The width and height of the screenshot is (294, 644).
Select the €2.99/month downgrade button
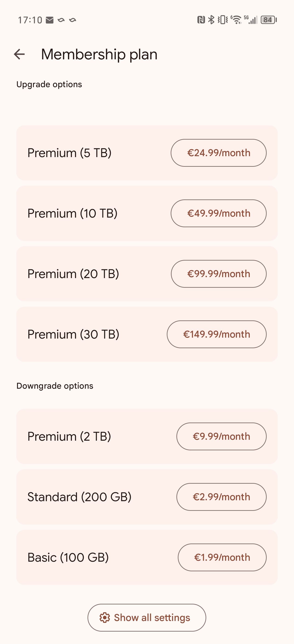click(x=221, y=497)
